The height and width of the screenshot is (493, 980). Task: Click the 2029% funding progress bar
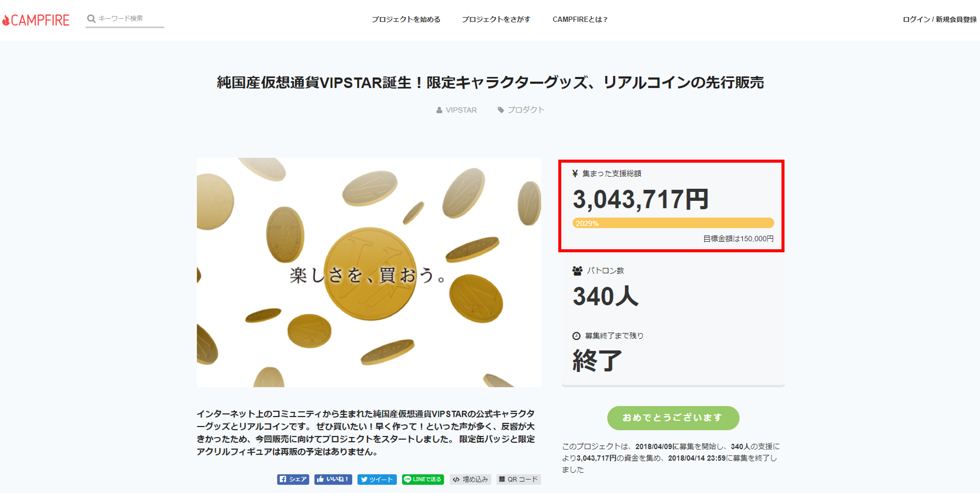673,223
